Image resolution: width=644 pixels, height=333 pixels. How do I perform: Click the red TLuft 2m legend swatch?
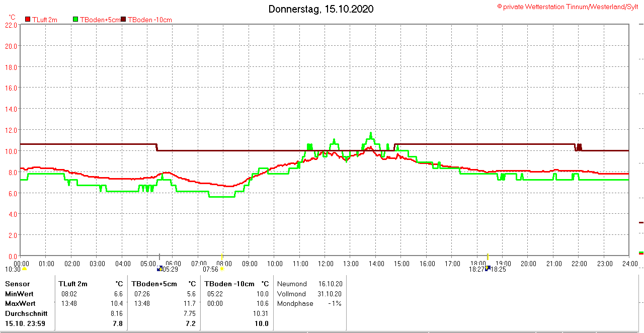[x=28, y=20]
